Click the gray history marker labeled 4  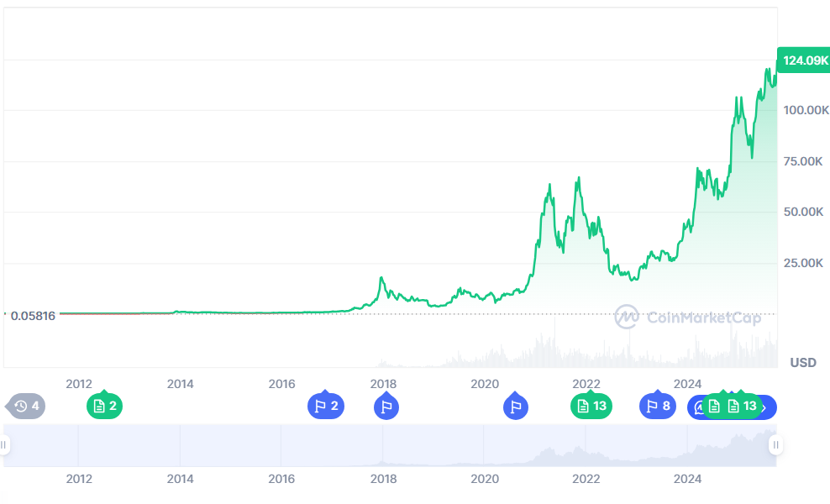27,407
